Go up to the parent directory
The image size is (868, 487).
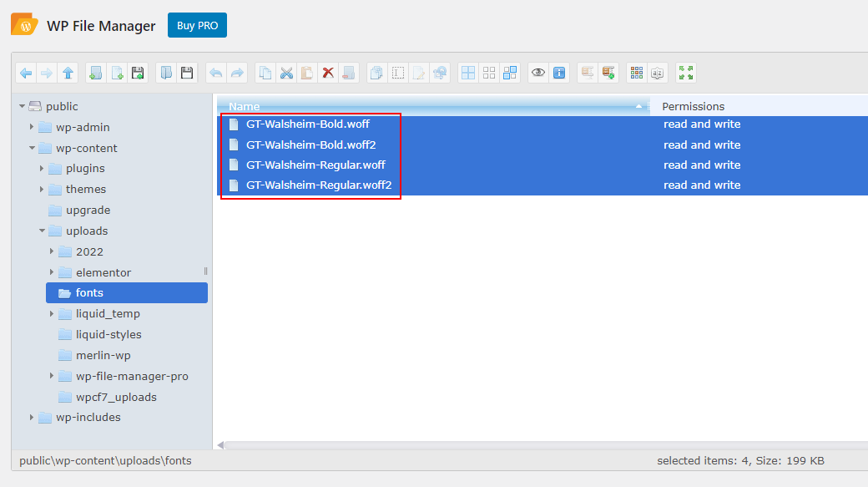point(68,74)
